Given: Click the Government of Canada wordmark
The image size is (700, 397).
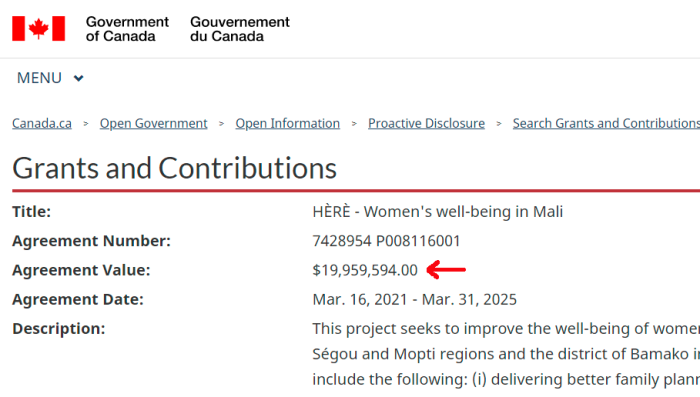Looking at the screenshot, I should (x=127, y=29).
